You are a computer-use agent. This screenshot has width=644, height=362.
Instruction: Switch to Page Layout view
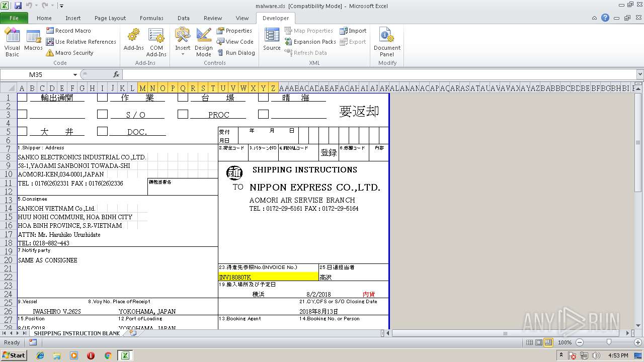(x=539, y=342)
